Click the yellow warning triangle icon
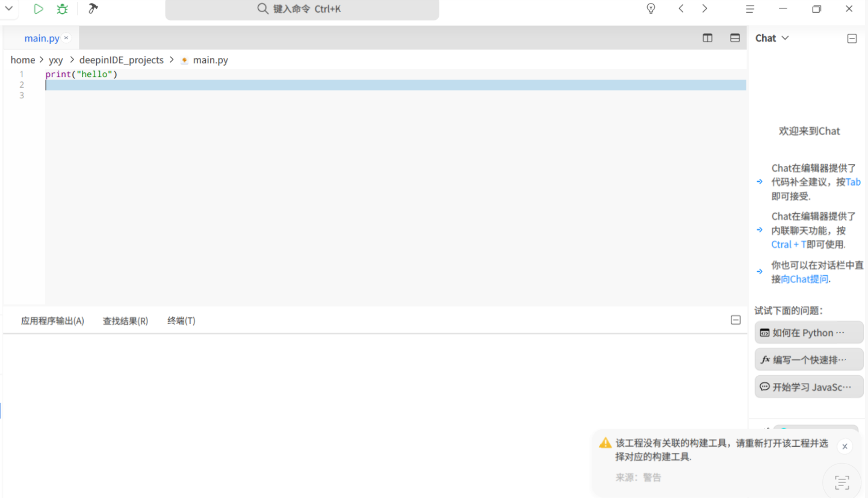 click(605, 443)
